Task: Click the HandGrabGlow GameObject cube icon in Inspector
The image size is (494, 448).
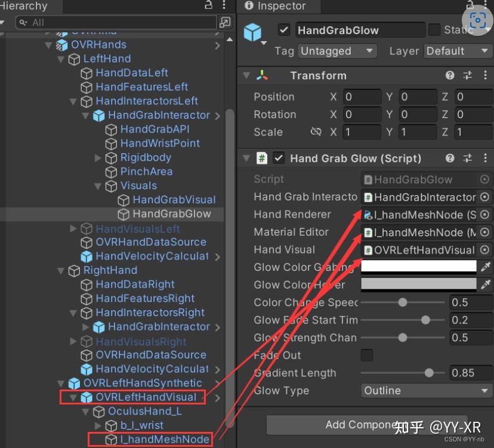Action: tap(252, 32)
